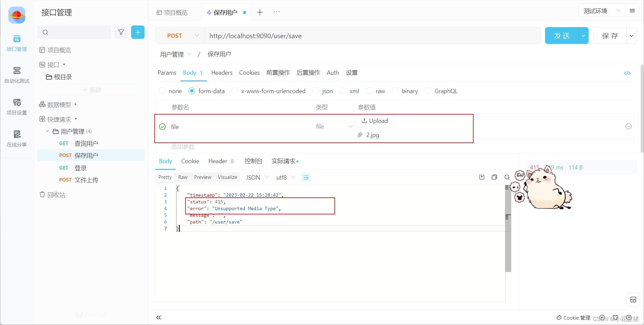Open the 自动化测试 panel in the sidebar
644x325 pixels.
point(16,74)
